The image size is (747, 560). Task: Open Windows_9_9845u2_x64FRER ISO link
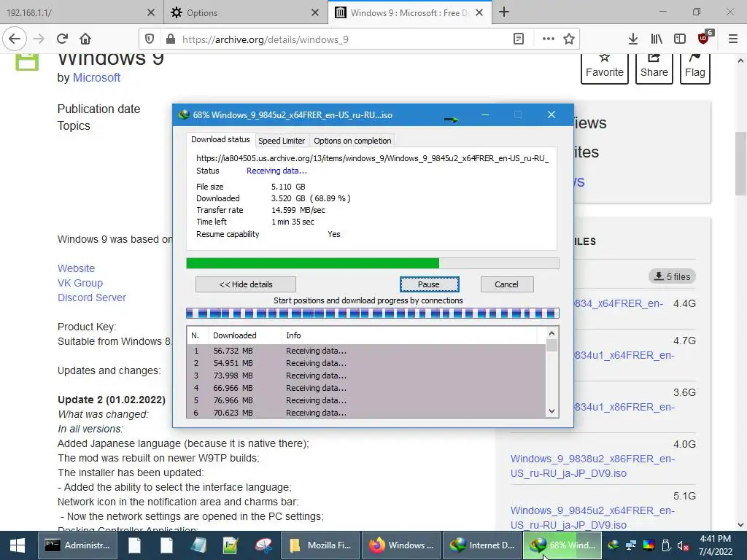coord(592,518)
